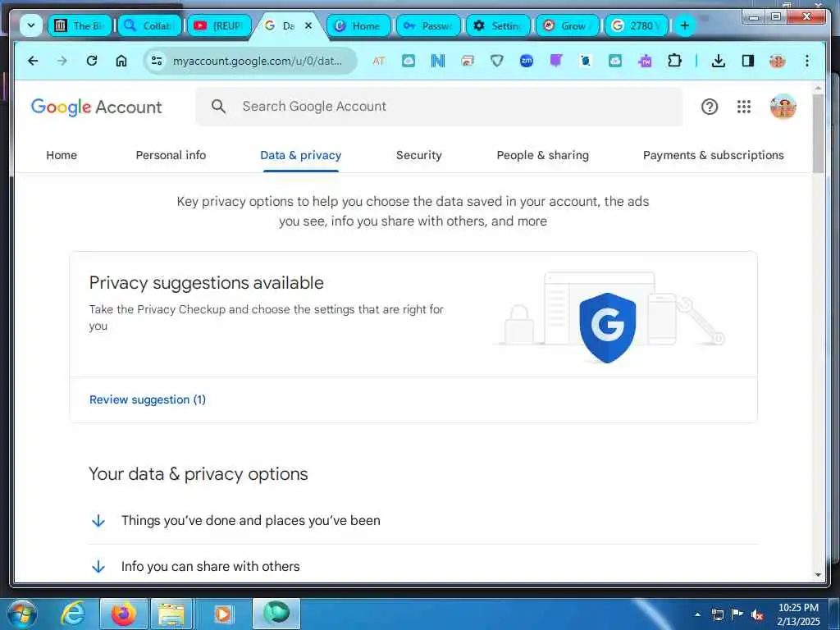Open the browser three-dot menu
This screenshot has width=840, height=630.
click(x=807, y=61)
